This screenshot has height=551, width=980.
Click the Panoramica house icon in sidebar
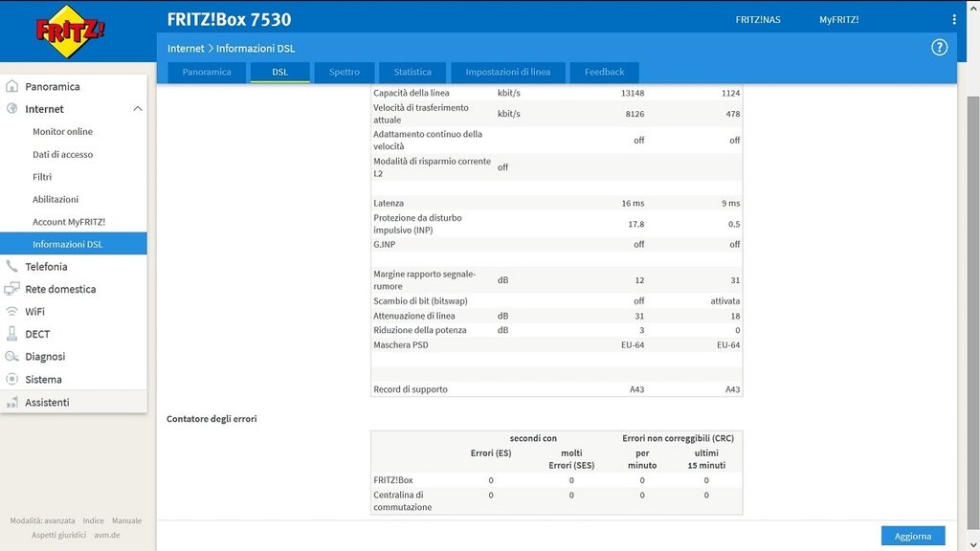click(x=11, y=86)
